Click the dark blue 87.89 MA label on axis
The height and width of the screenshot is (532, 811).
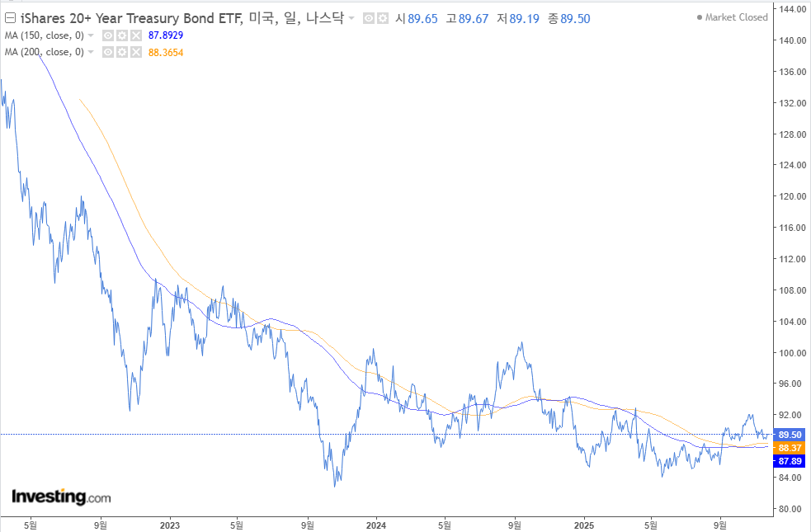point(790,461)
